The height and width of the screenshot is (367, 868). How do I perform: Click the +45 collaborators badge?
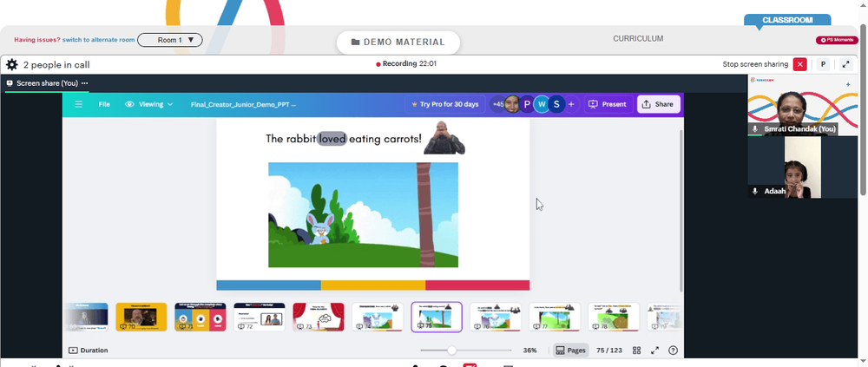pos(497,104)
